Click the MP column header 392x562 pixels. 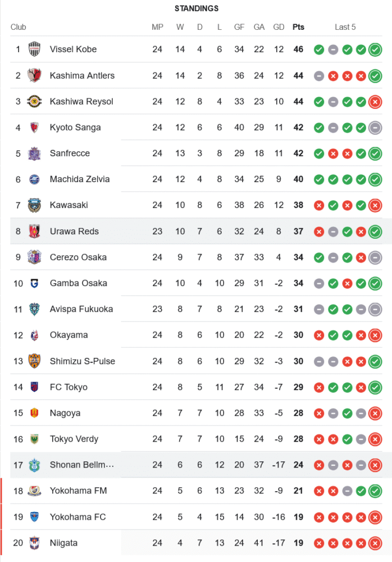click(157, 27)
